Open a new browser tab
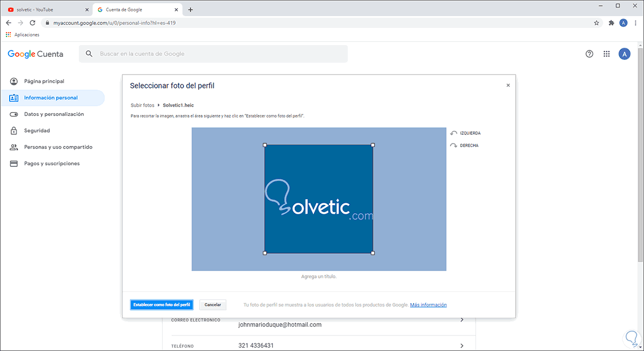Image resolution: width=644 pixels, height=351 pixels. click(x=191, y=10)
